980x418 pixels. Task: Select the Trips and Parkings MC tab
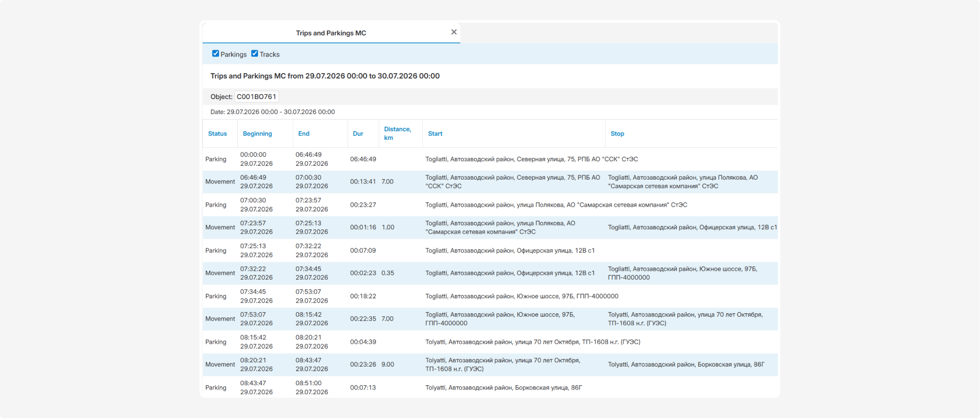pyautogui.click(x=331, y=33)
